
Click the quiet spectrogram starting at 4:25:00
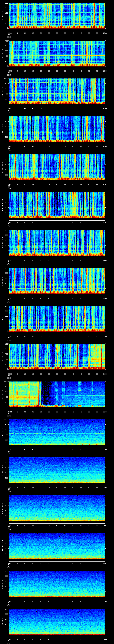57,432
